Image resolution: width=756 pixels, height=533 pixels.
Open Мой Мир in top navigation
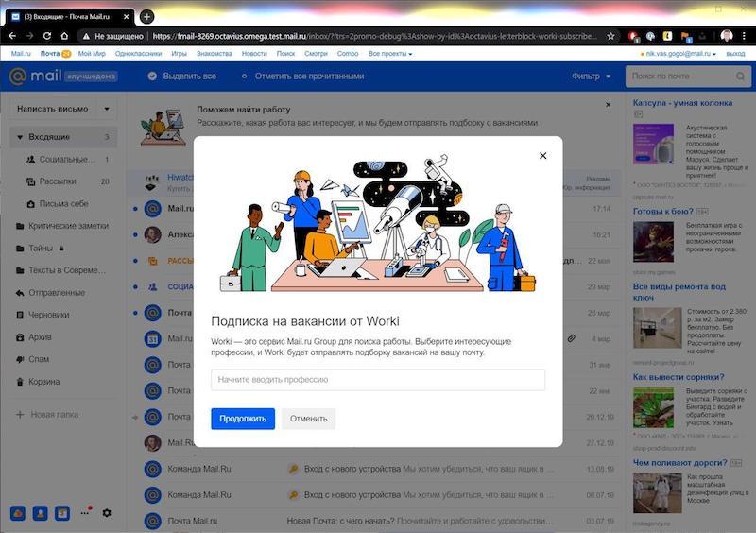click(92, 54)
